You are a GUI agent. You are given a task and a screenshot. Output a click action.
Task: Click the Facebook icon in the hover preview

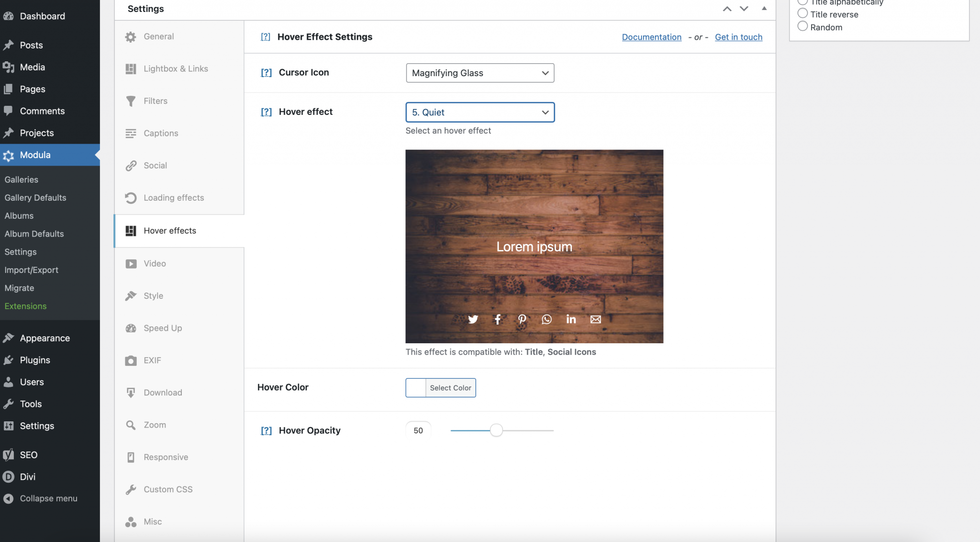point(498,319)
